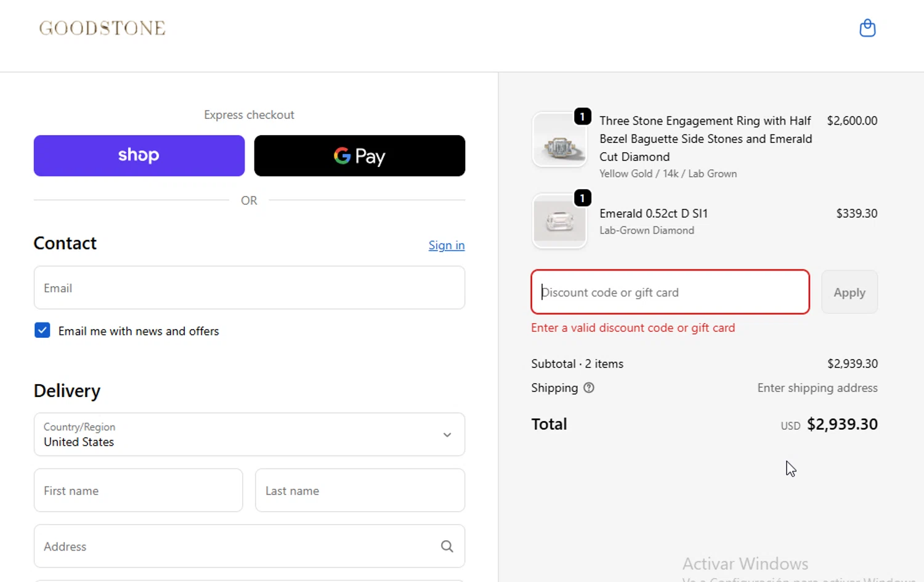Select the Emerald 0.52ct D SI1 text
This screenshot has width=924, height=582.
(x=654, y=213)
